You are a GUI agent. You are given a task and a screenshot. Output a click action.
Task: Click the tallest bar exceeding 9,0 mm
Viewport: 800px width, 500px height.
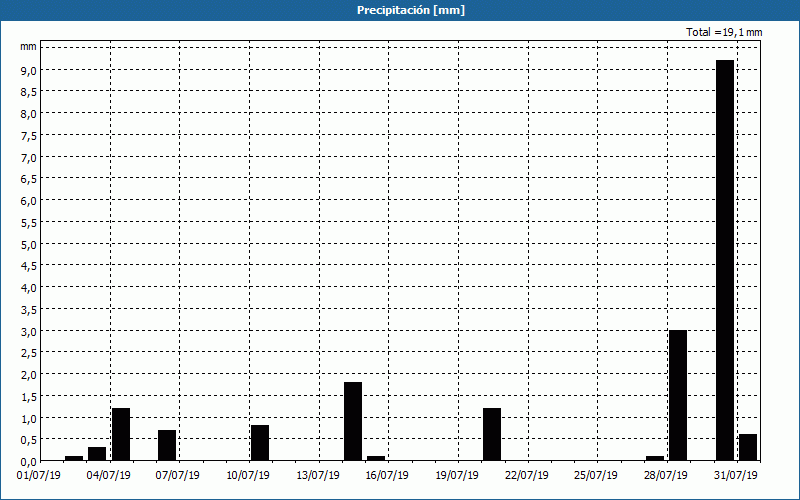[x=725, y=260]
